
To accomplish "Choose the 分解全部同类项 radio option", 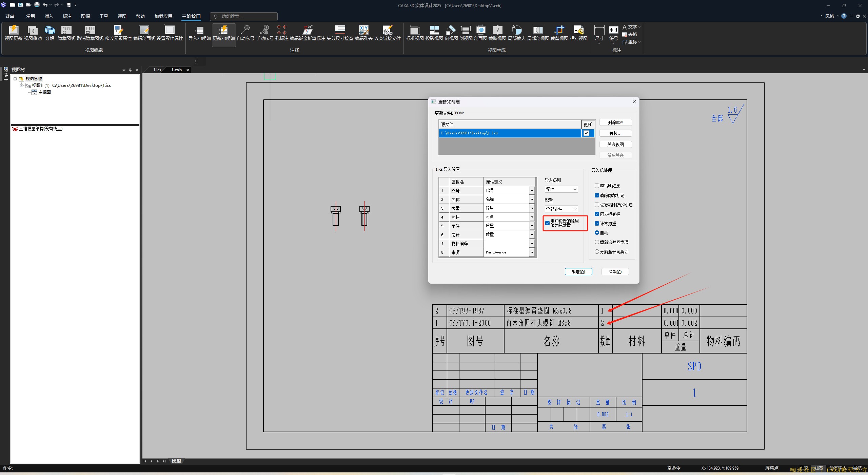I will (597, 252).
